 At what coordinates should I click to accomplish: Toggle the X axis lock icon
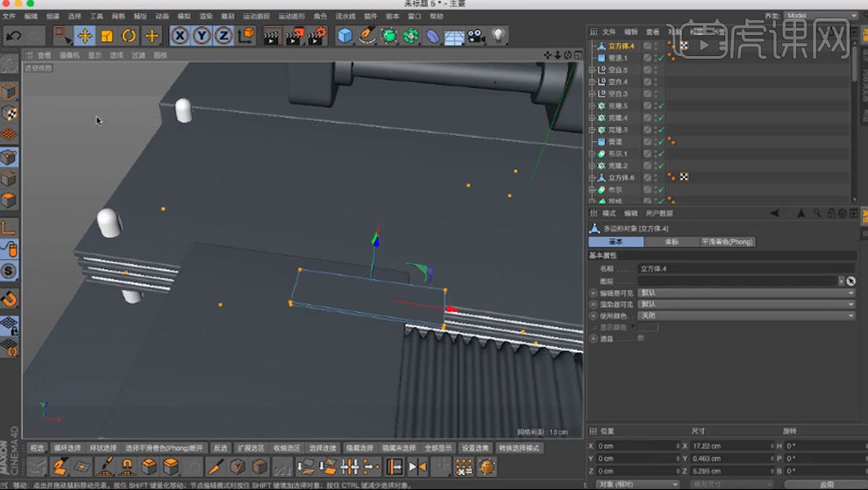click(x=180, y=36)
